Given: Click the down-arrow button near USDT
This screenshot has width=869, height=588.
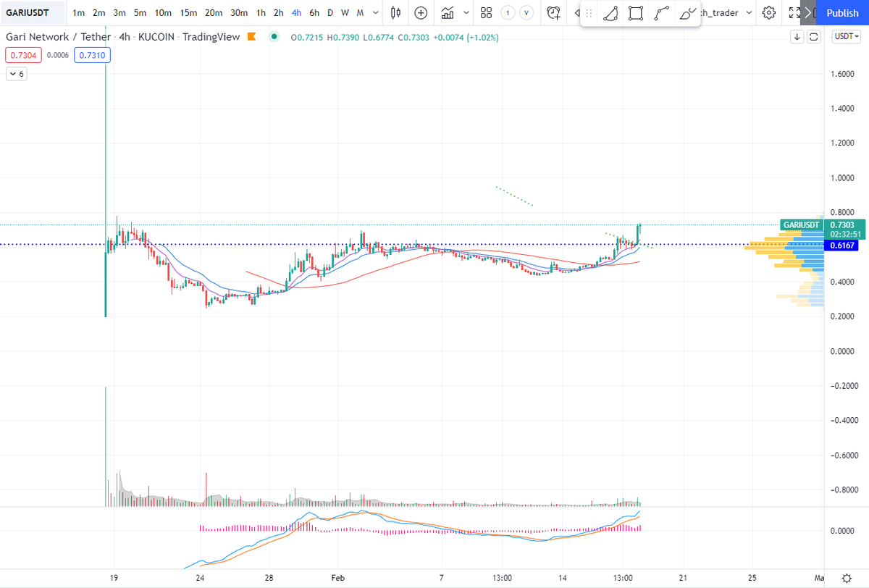Looking at the screenshot, I should pos(797,36).
